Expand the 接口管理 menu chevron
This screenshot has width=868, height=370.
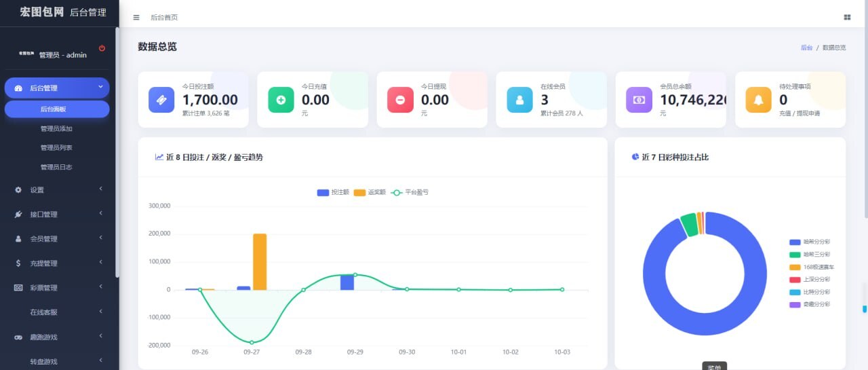click(100, 213)
